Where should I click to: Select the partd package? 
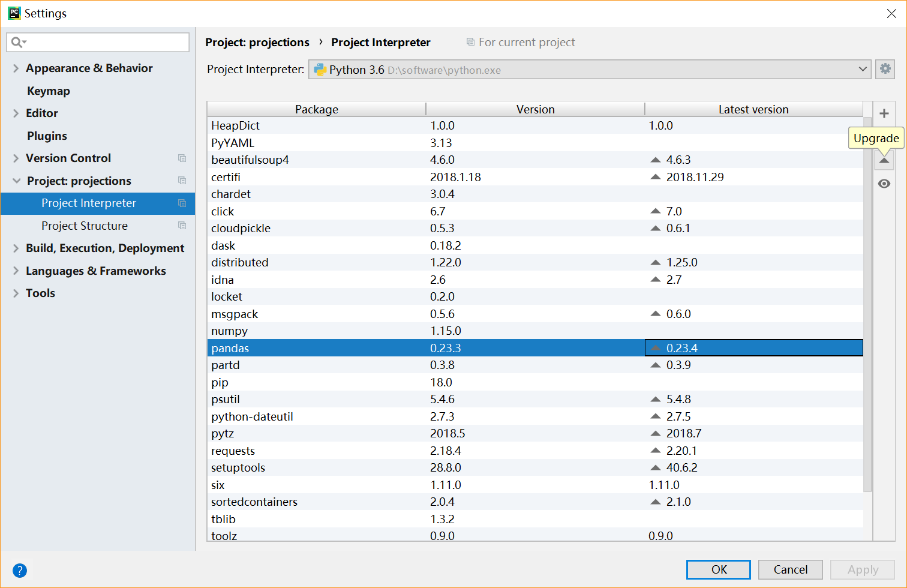tap(535, 365)
